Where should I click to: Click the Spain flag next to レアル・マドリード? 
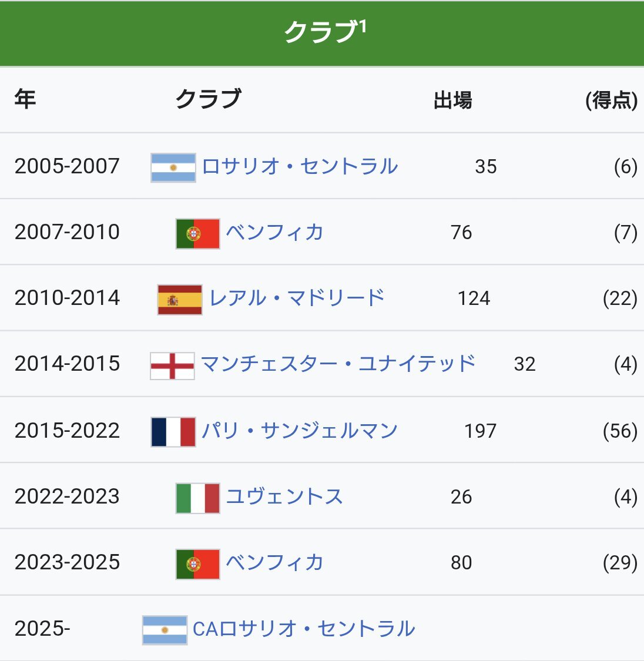coord(180,300)
